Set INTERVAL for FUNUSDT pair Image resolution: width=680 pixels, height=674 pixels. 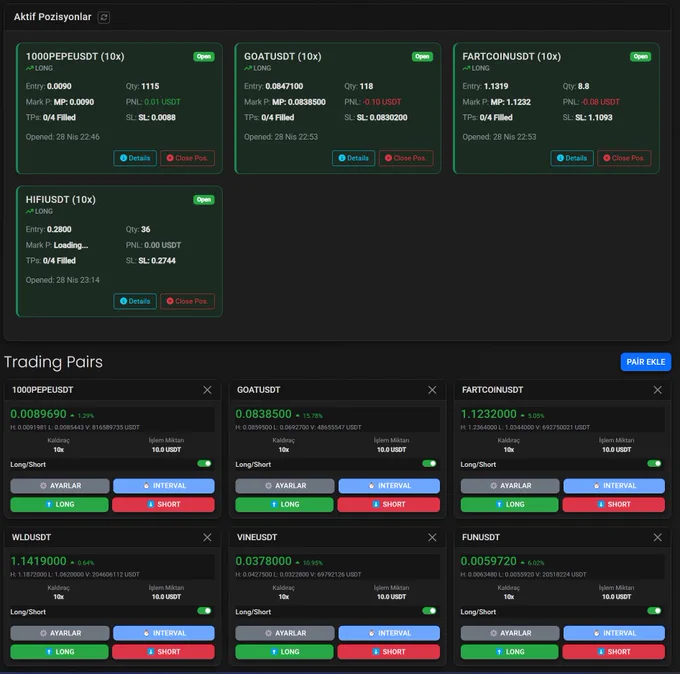click(614, 633)
